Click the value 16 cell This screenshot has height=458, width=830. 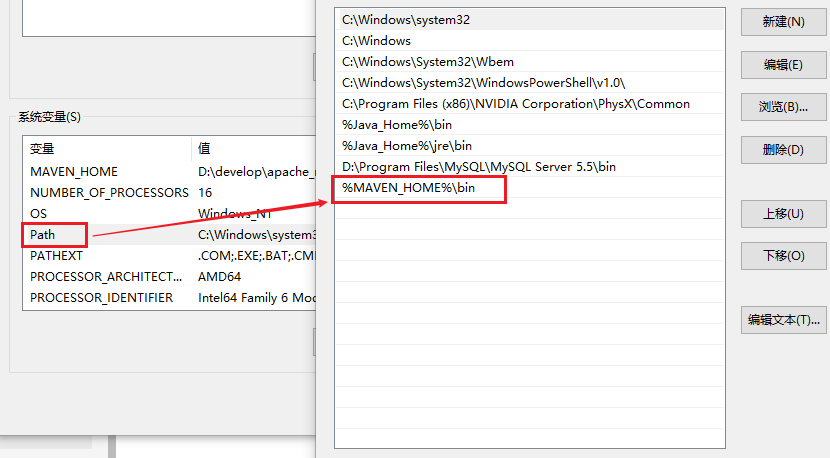click(x=205, y=193)
